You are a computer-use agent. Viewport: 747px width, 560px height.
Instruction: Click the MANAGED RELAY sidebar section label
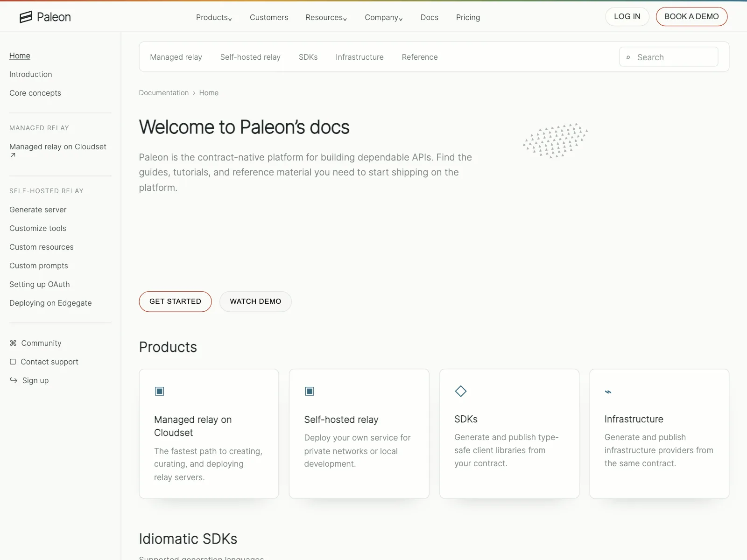click(39, 128)
